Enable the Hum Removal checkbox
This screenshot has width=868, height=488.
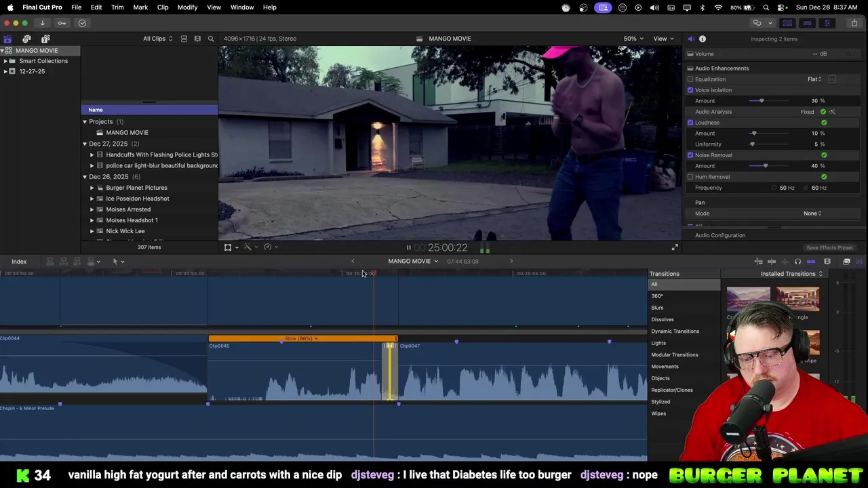(x=690, y=177)
